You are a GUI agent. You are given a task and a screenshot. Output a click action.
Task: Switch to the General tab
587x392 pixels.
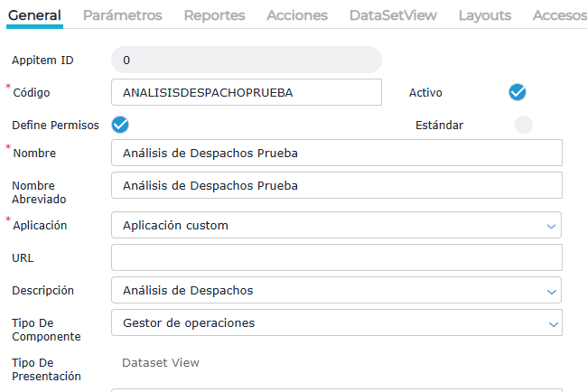34,15
